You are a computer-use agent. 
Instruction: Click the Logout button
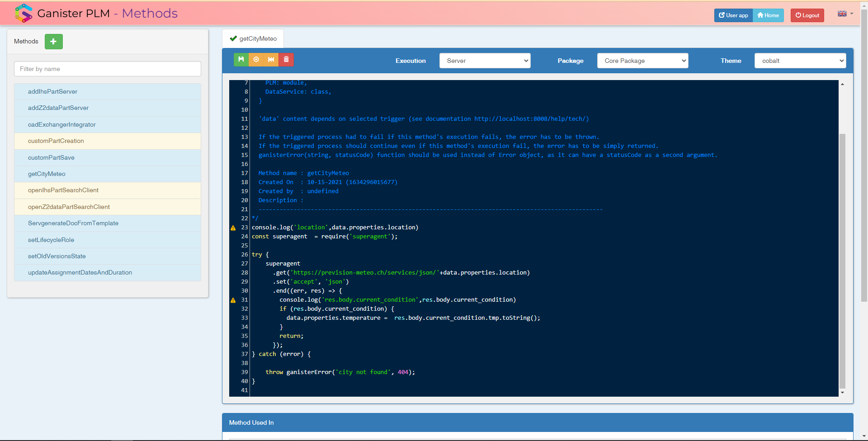807,15
